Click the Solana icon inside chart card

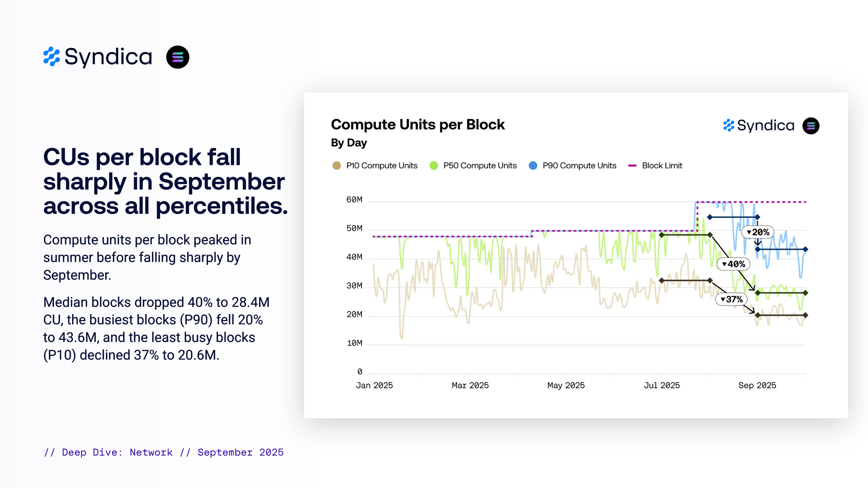click(811, 126)
